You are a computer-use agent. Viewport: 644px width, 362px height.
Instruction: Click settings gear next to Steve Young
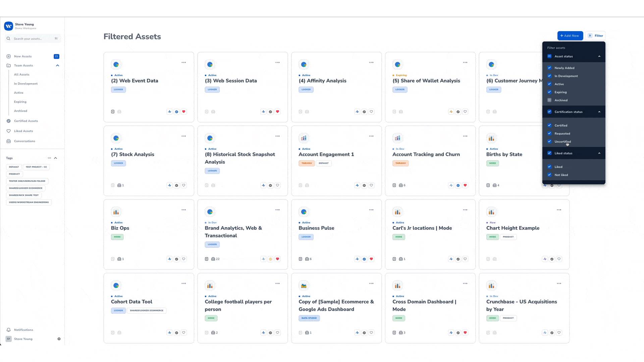59,339
